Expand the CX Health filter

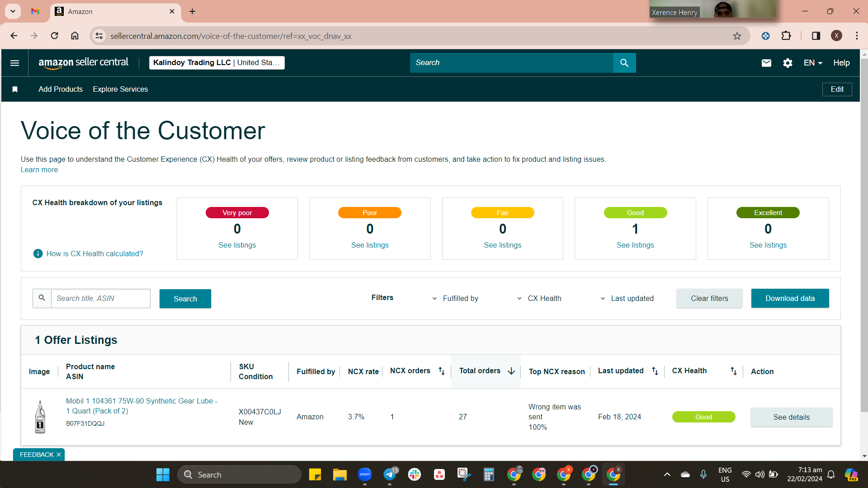(539, 298)
